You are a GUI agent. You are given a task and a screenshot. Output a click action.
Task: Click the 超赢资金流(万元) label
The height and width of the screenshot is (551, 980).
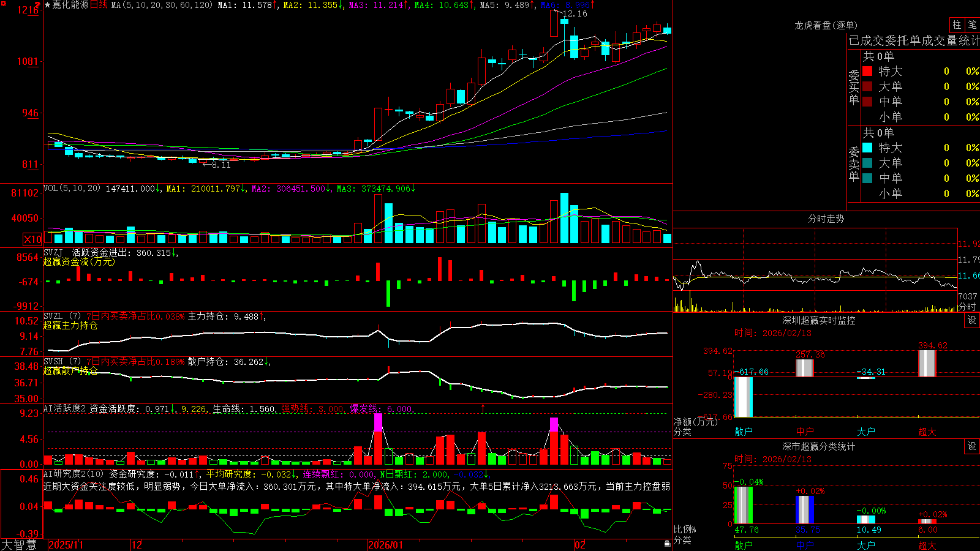[79, 261]
